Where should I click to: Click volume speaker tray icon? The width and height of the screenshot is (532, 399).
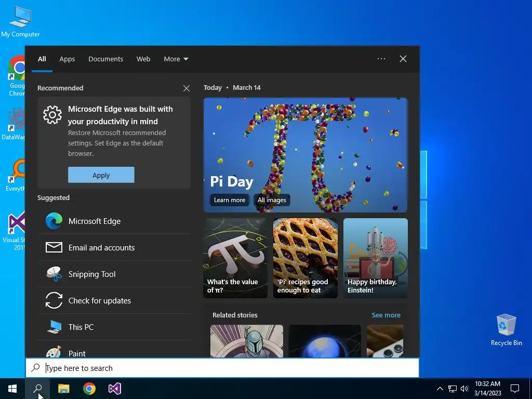point(464,389)
